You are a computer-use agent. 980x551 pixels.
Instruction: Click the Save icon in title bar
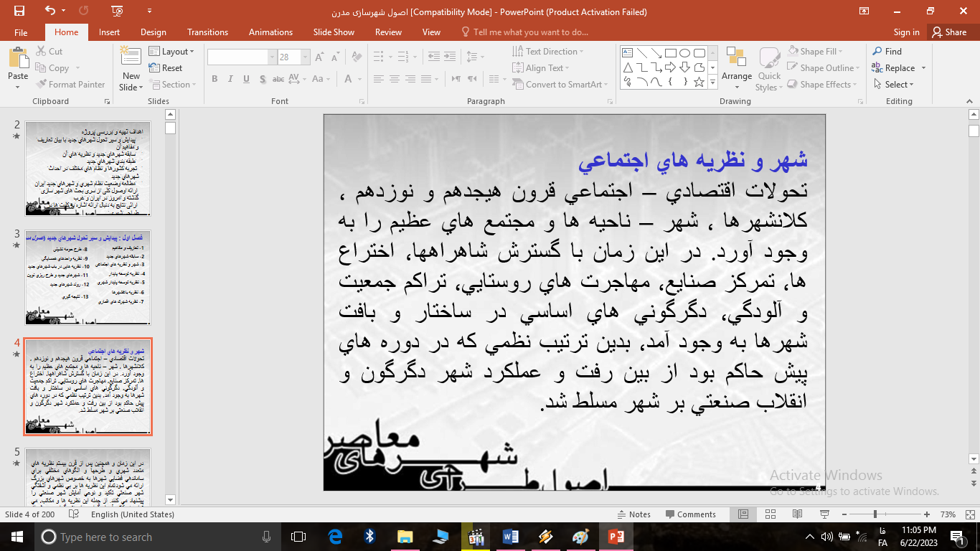pos(19,11)
